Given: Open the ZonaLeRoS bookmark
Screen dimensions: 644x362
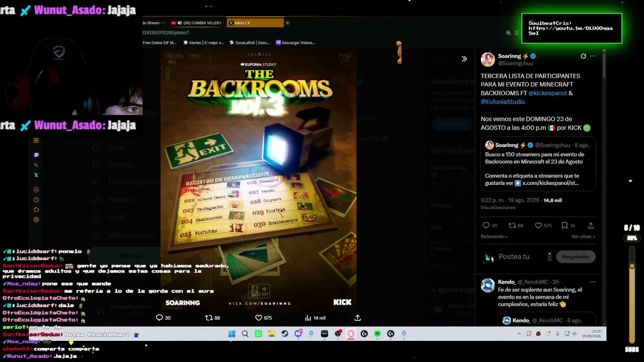Looking at the screenshot, I should (x=250, y=43).
